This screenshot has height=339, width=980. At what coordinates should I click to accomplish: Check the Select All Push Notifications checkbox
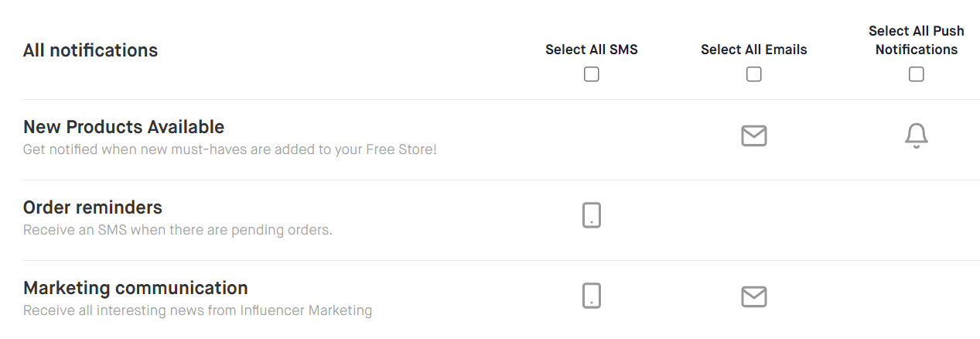[916, 74]
